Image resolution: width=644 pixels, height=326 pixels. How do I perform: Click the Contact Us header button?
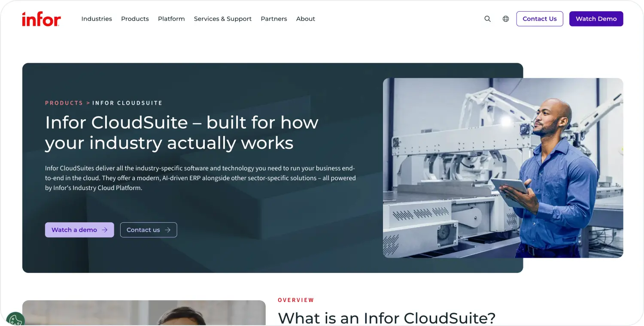[x=540, y=19]
